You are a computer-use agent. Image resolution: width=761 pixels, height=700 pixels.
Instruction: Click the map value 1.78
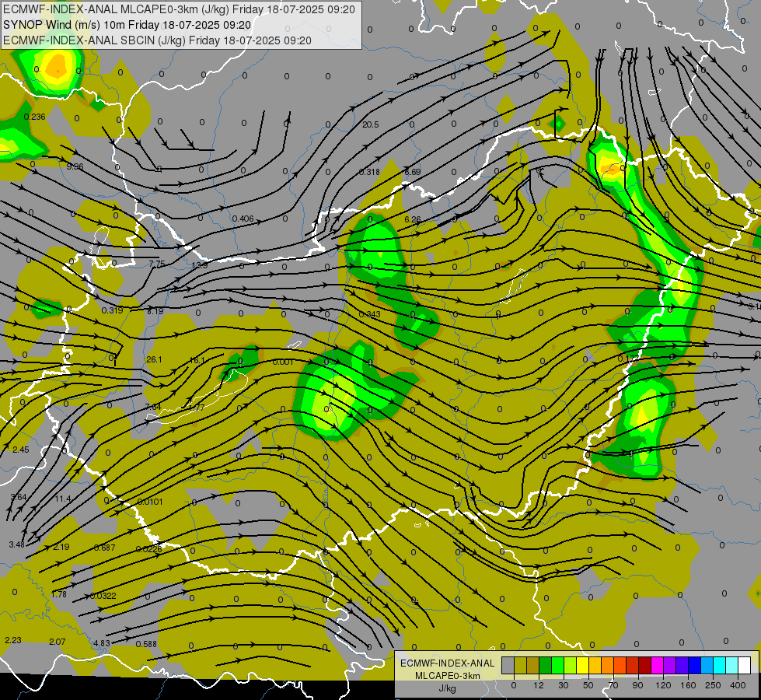(x=59, y=594)
